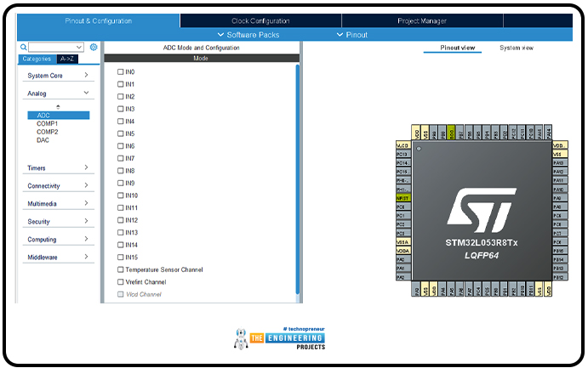The image size is (588, 368).
Task: Open the Project Manager tab
Action: 422,21
